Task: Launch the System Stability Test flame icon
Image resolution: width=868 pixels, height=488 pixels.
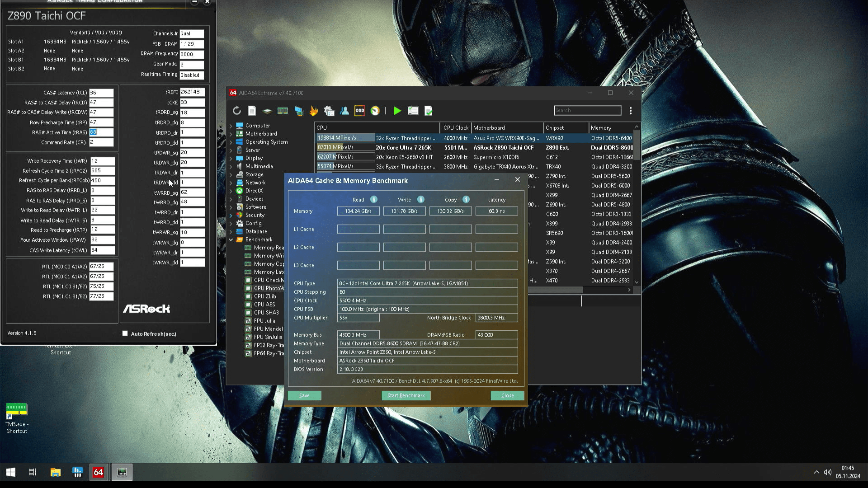Action: (313, 111)
